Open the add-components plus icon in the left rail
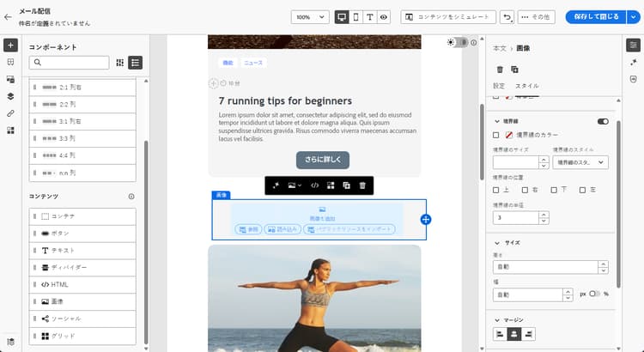 [10, 46]
